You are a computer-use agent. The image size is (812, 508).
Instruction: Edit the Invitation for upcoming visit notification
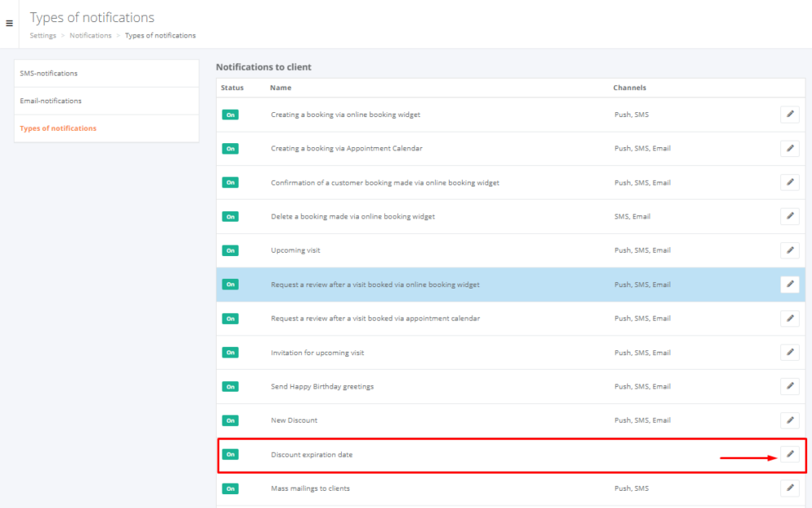click(789, 353)
